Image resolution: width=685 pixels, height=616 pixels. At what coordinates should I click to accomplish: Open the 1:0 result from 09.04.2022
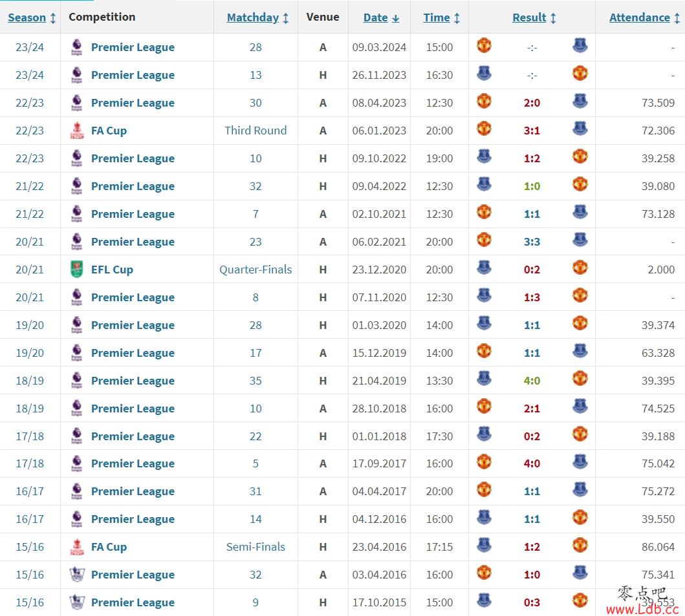[532, 186]
